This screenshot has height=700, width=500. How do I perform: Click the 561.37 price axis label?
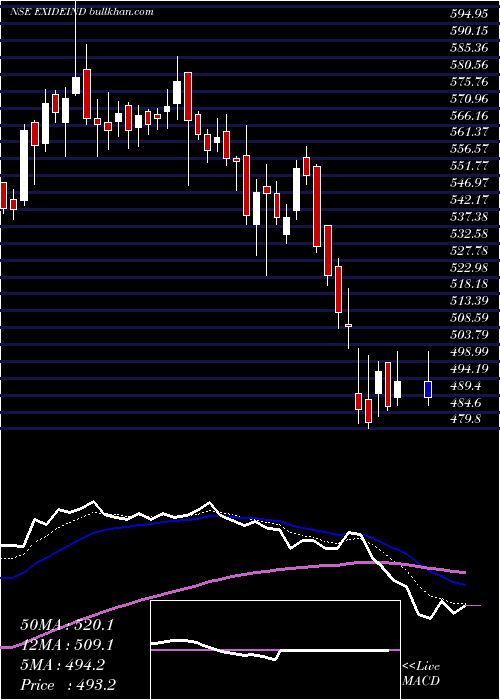[x=469, y=132]
